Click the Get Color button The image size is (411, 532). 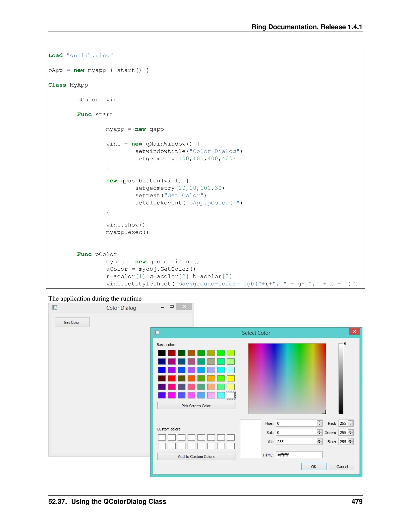point(72,322)
